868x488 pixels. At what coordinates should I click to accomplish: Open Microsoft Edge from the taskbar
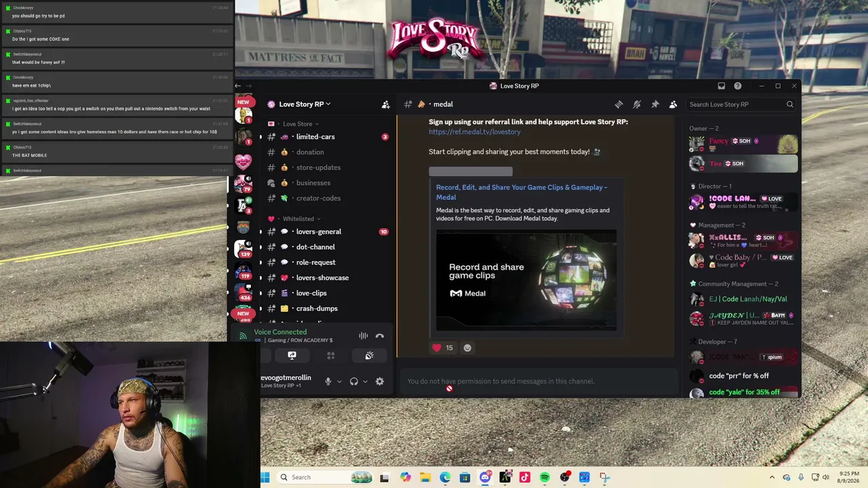click(x=445, y=477)
